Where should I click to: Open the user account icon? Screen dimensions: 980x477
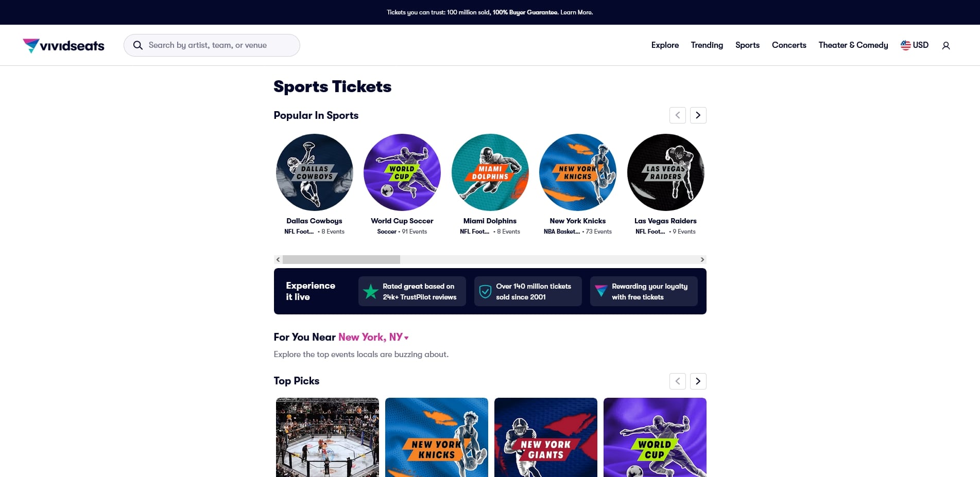click(946, 46)
